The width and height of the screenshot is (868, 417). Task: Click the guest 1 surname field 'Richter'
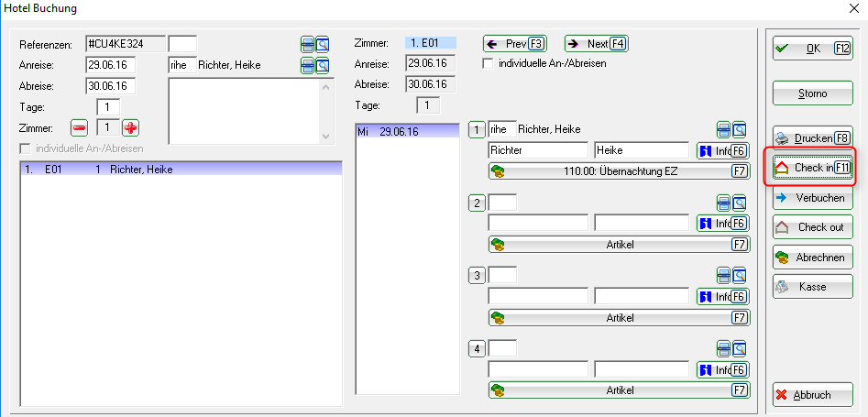(538, 150)
